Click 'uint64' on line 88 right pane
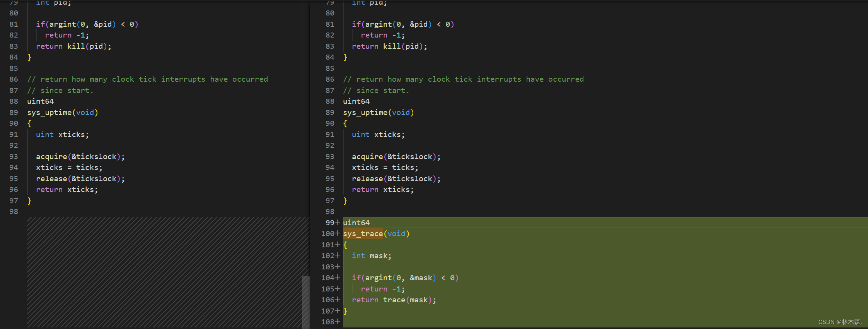This screenshot has height=329, width=868. (x=356, y=101)
